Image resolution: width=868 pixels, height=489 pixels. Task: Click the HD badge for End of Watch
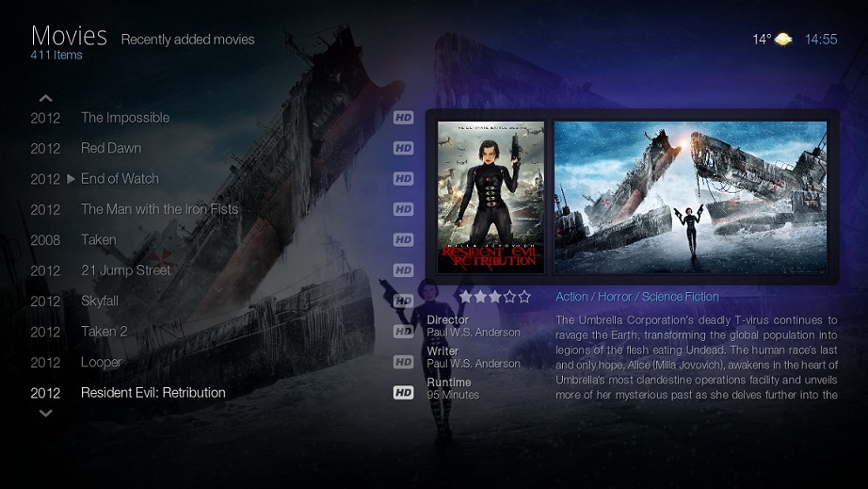(404, 178)
